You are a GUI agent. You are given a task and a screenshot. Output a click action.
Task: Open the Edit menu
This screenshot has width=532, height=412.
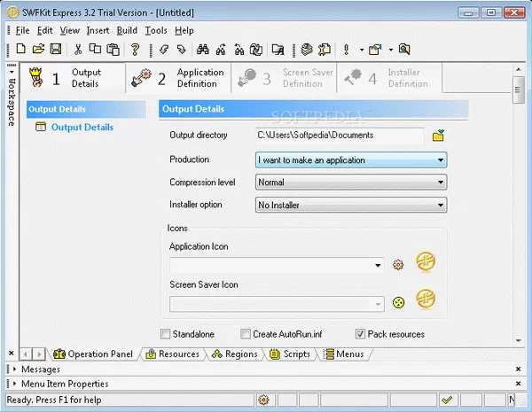coord(45,30)
